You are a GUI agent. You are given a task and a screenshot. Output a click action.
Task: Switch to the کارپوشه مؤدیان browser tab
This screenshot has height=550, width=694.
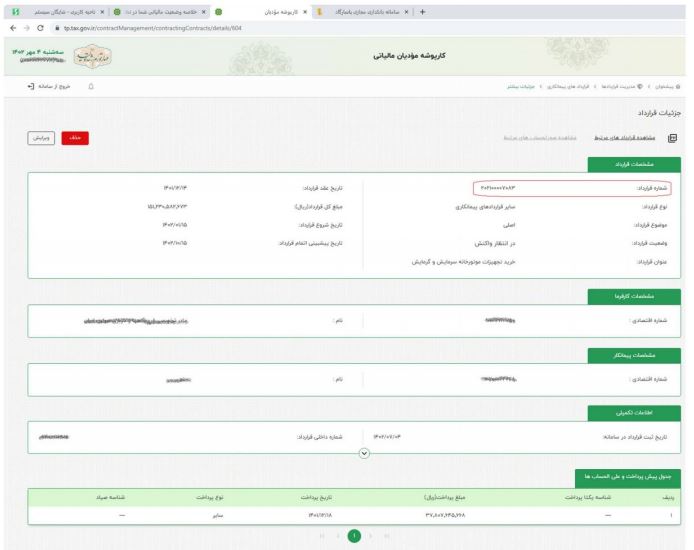(298, 10)
